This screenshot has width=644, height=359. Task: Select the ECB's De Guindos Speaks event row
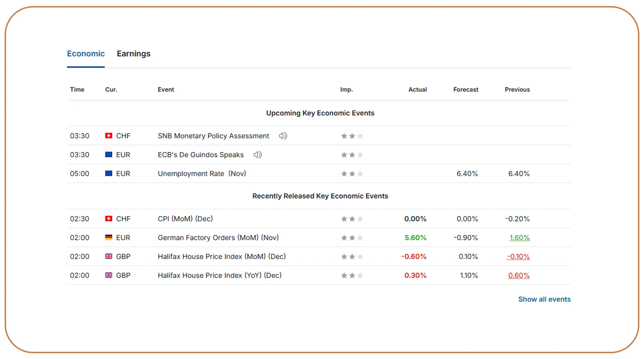[x=200, y=155]
